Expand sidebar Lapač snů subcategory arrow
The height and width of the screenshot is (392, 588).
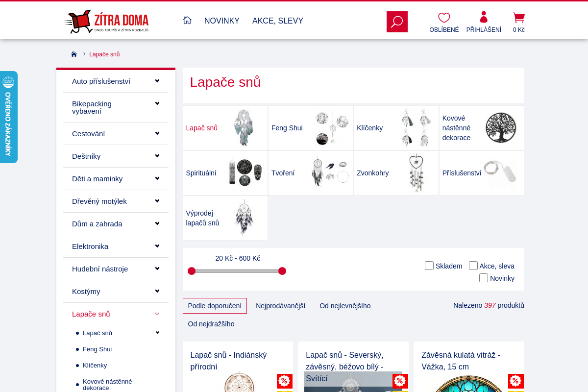(157, 333)
